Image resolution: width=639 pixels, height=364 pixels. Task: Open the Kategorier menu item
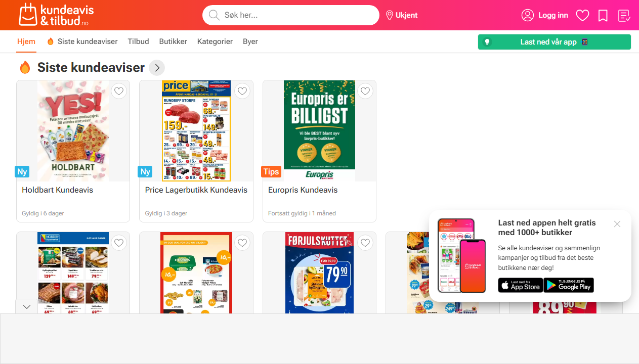[215, 41]
